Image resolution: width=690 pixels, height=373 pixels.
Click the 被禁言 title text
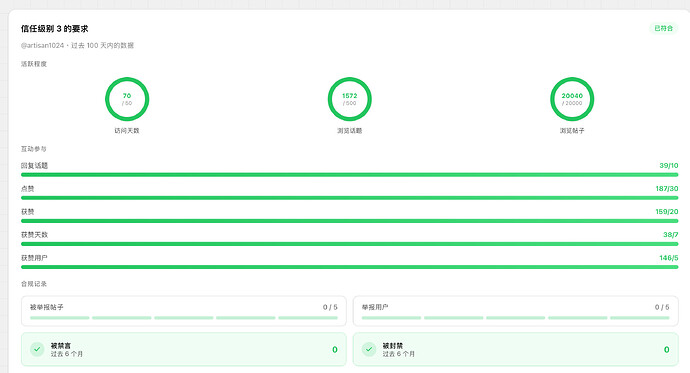click(61, 346)
